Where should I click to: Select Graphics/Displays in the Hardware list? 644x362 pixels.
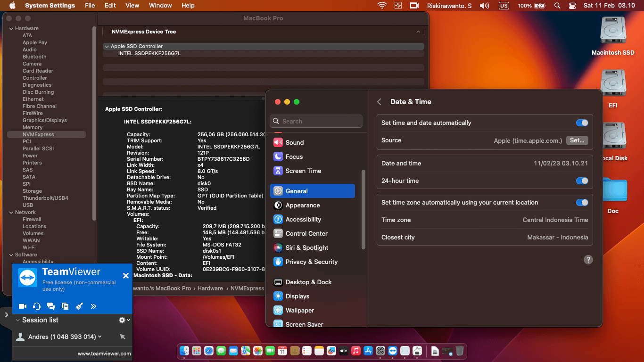coord(45,120)
